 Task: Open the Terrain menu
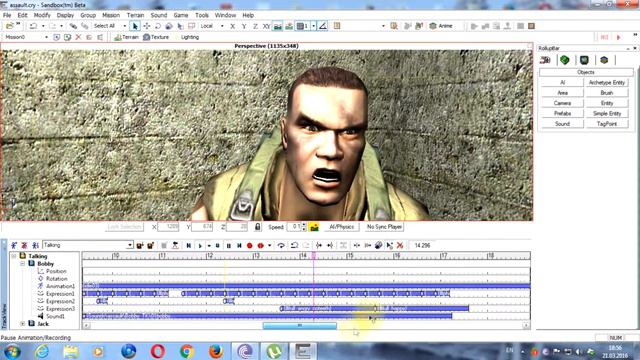(135, 15)
